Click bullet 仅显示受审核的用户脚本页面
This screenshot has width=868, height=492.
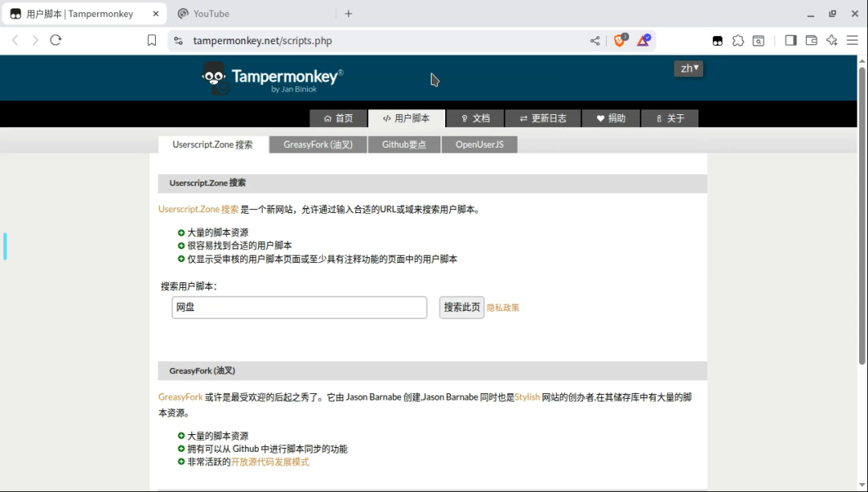coord(322,259)
